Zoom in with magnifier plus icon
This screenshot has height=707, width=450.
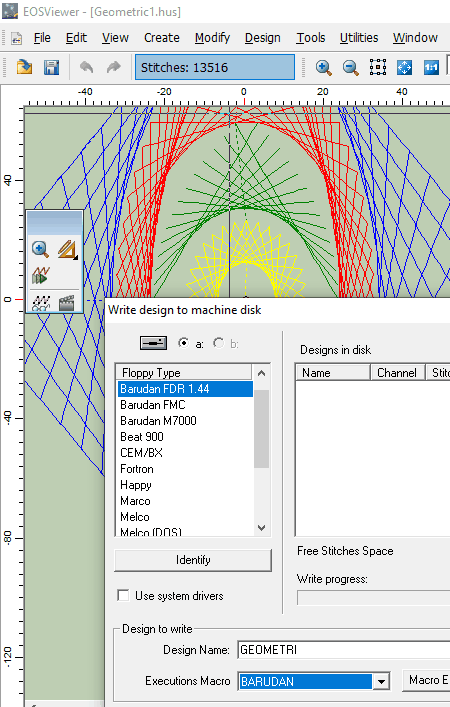[323, 67]
